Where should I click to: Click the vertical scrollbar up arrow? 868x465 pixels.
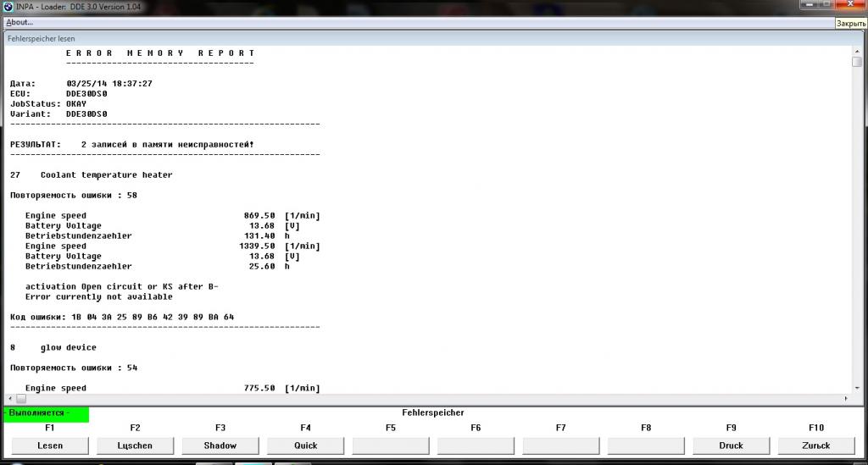(x=857, y=51)
